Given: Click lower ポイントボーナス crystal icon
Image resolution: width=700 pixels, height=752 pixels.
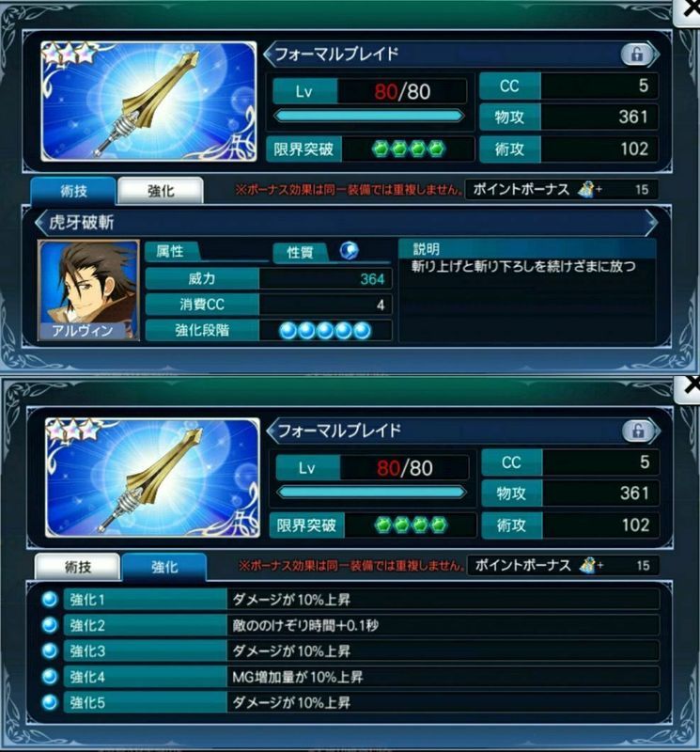Looking at the screenshot, I should [588, 566].
